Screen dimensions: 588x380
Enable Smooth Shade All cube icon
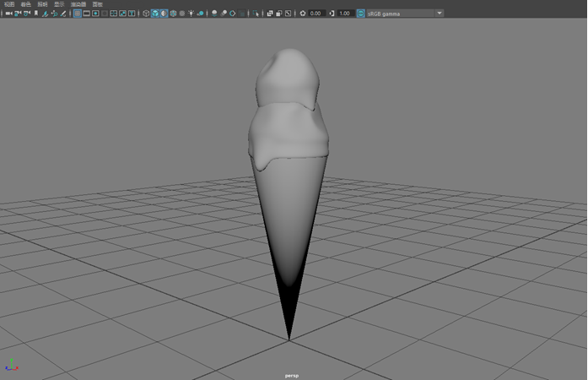coord(155,14)
